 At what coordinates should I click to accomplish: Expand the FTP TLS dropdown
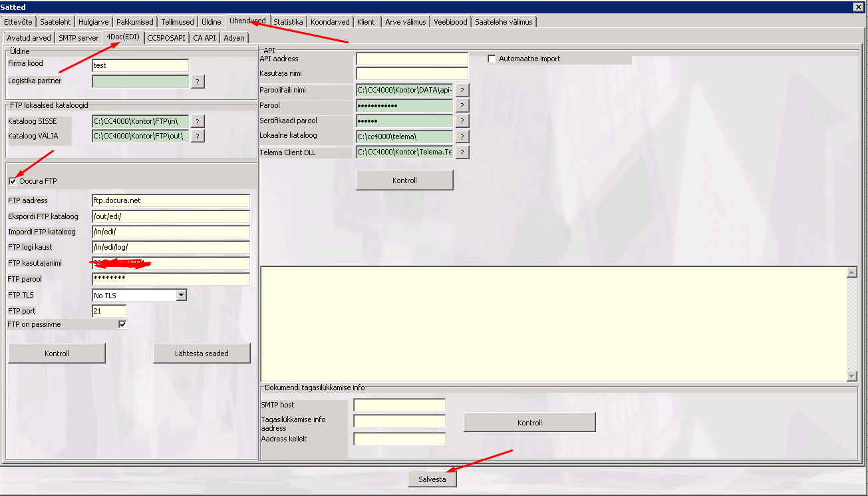[181, 295]
